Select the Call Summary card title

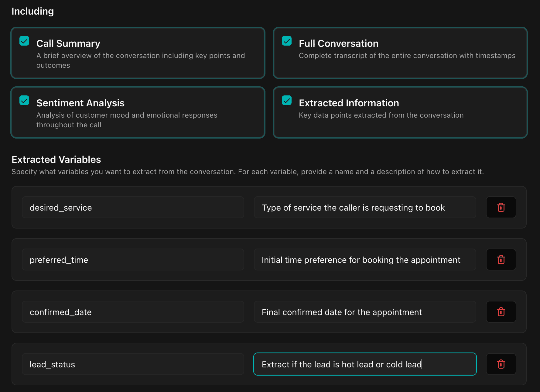tap(68, 43)
